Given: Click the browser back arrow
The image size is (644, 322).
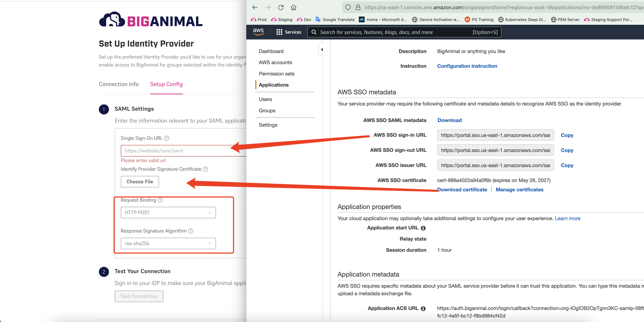Looking at the screenshot, I should click(255, 8).
